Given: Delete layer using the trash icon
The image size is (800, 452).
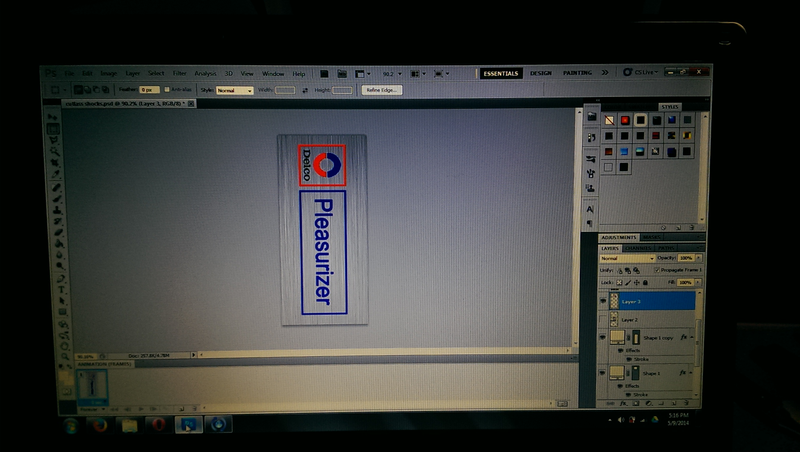Looking at the screenshot, I should click(x=687, y=403).
